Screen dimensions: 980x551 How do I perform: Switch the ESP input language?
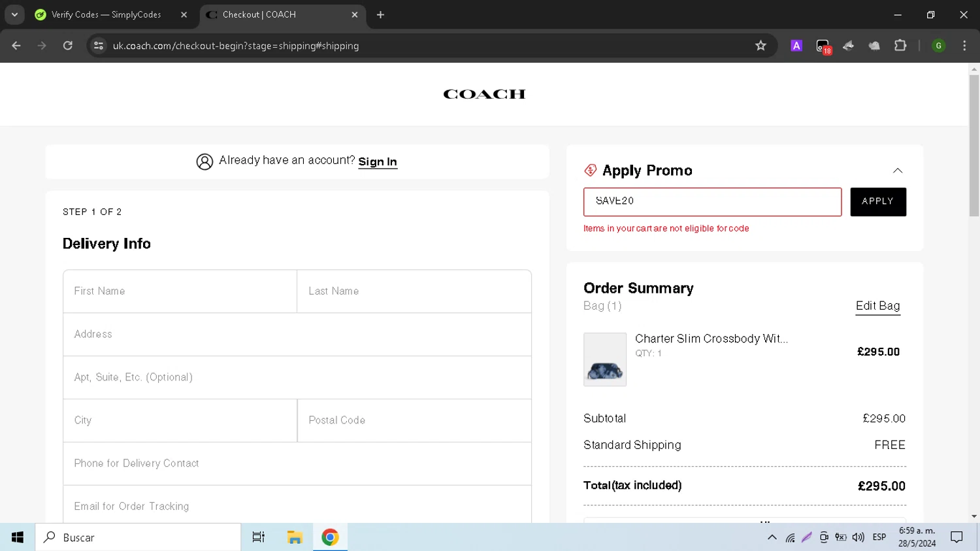click(879, 537)
